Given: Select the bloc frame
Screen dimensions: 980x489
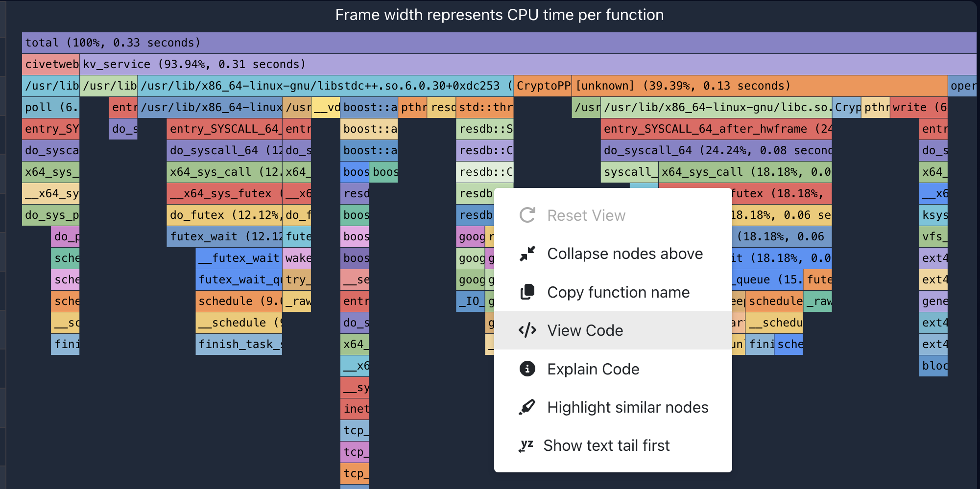Looking at the screenshot, I should point(933,366).
